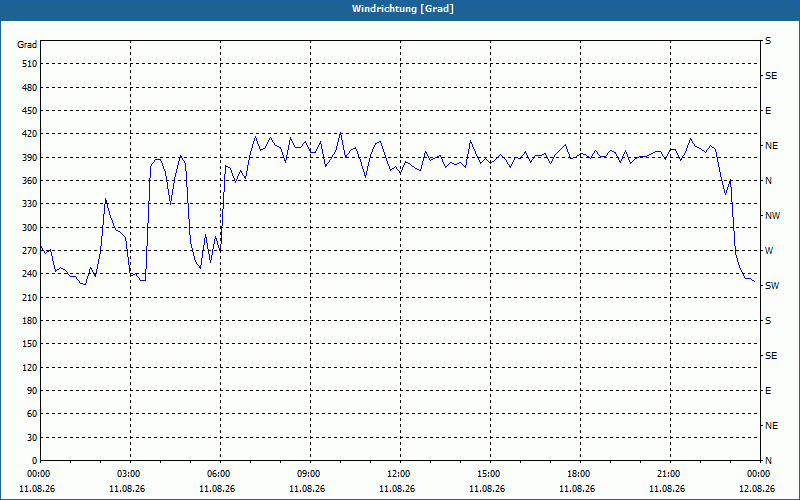Click the 'Windrichtung [Grad]' chart title
800x500 pixels.
click(403, 9)
